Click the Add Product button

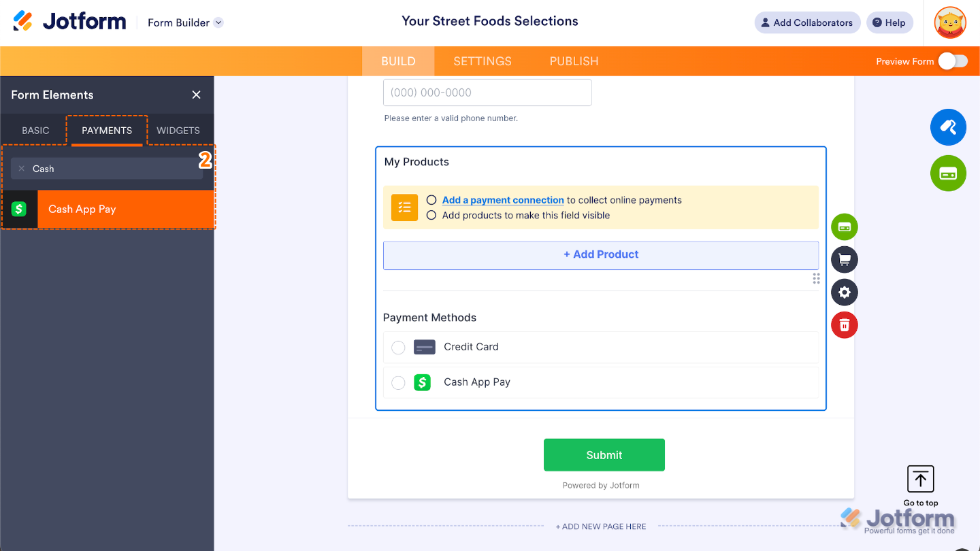tap(601, 254)
